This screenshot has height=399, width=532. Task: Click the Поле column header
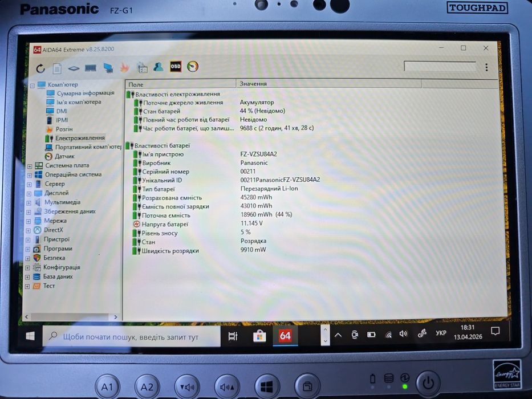coord(181,84)
